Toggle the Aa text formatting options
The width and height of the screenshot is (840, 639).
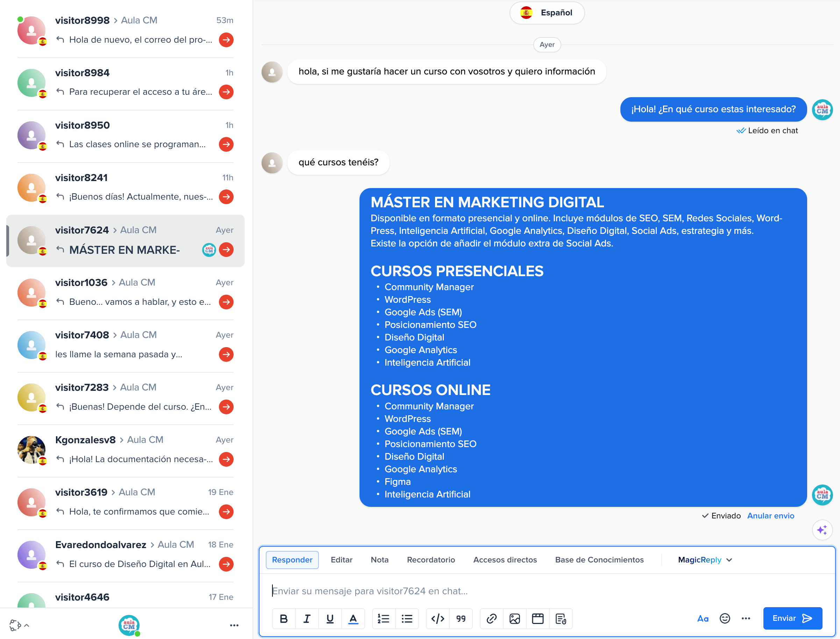[x=703, y=618]
